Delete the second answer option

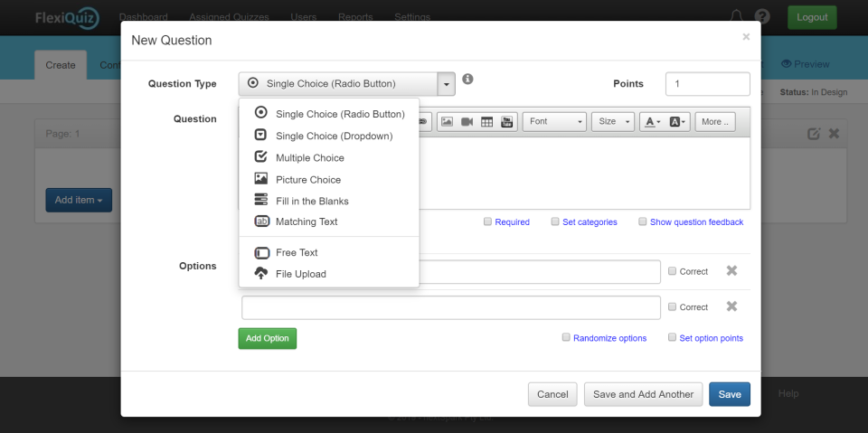(731, 306)
